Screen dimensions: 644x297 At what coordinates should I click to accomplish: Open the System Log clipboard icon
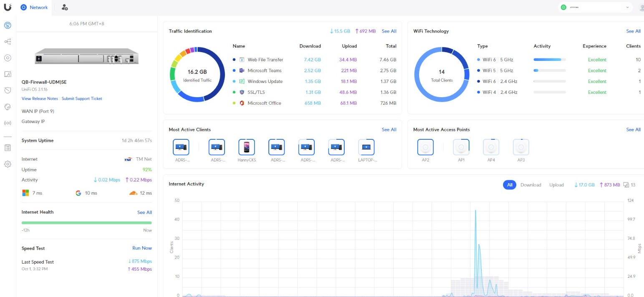coord(8,148)
